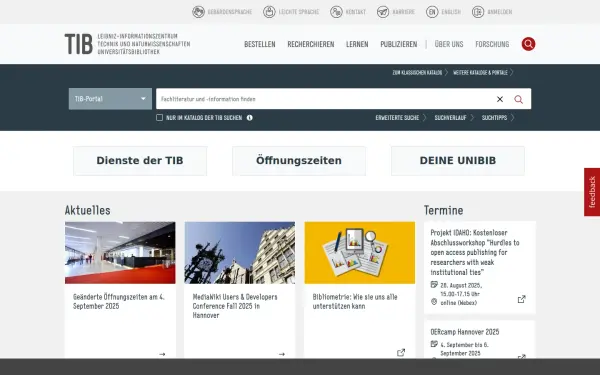This screenshot has width=600, height=375.
Task: Open the Recherchieren menu
Action: 311,44
